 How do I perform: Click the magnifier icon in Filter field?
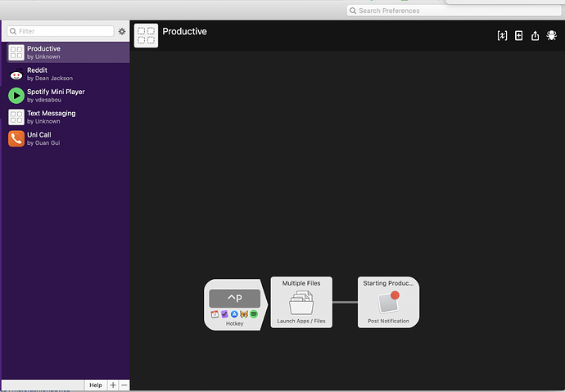tap(13, 31)
